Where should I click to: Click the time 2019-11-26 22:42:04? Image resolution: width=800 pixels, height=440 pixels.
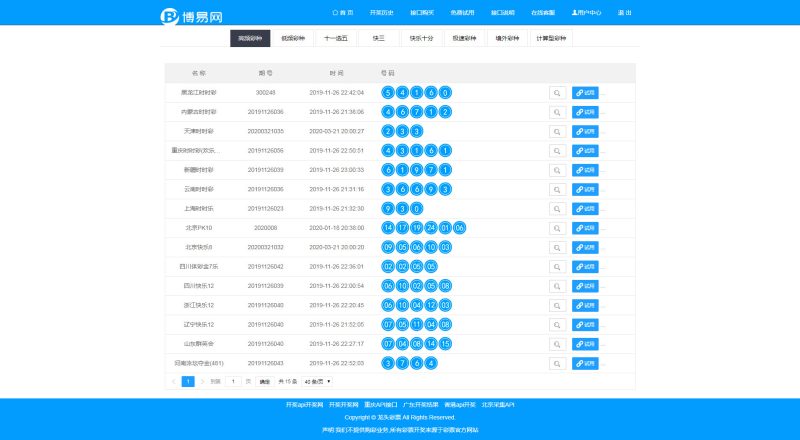pos(337,93)
